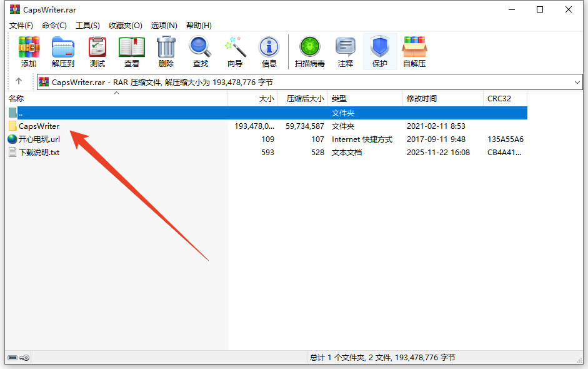Click the Extract To (解压到) icon

click(63, 51)
